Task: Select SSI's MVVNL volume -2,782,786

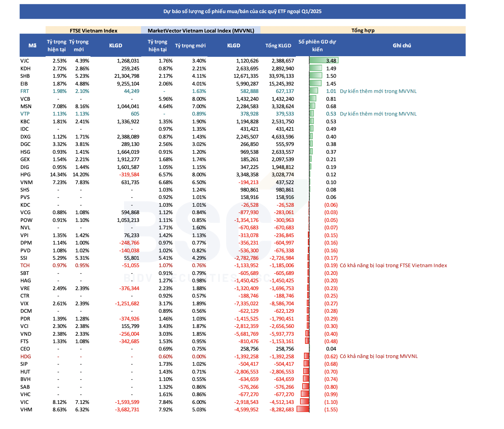Action: click(246, 258)
